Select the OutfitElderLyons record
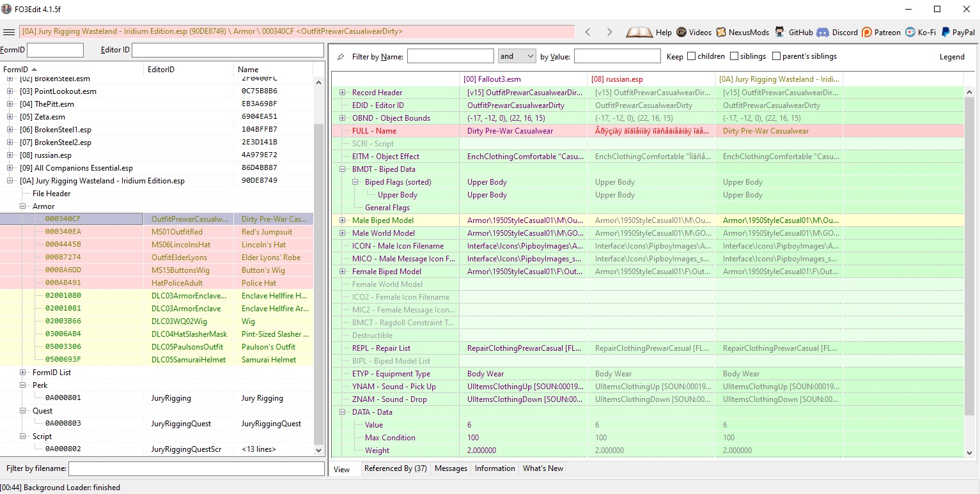 tap(157, 258)
